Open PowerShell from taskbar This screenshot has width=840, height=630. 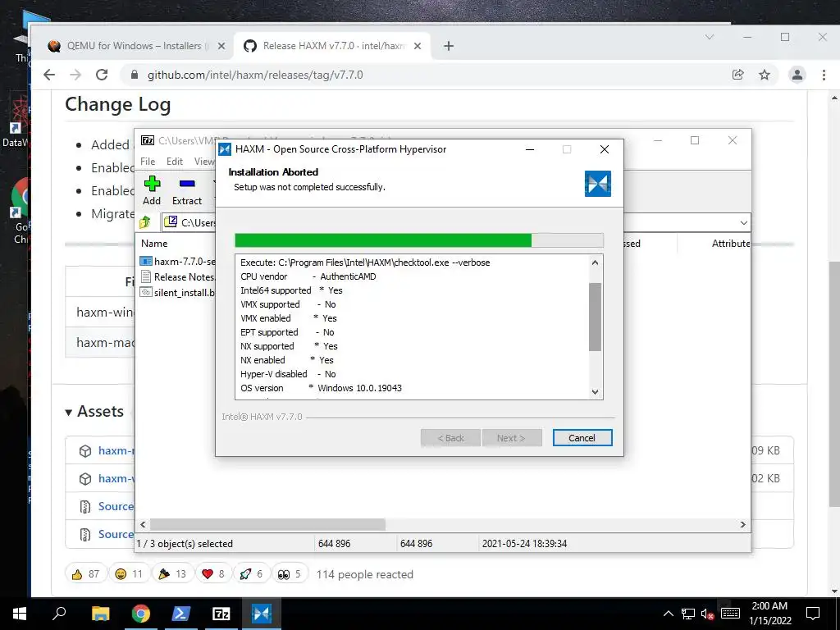click(180, 614)
